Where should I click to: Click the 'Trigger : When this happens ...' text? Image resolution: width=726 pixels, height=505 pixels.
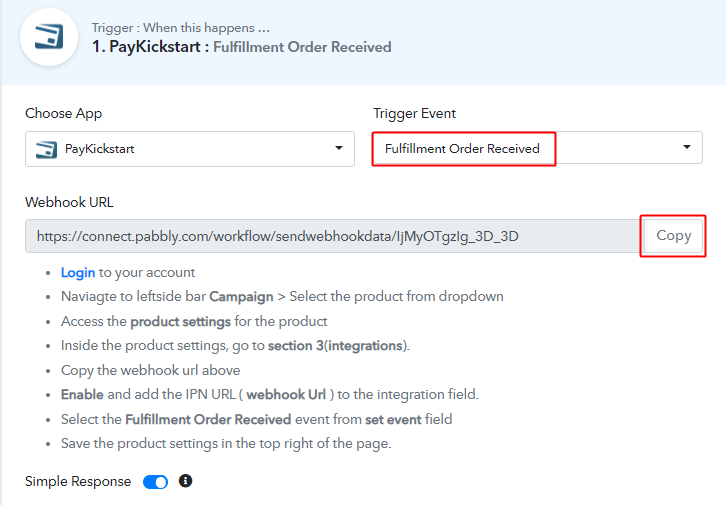pos(181,28)
